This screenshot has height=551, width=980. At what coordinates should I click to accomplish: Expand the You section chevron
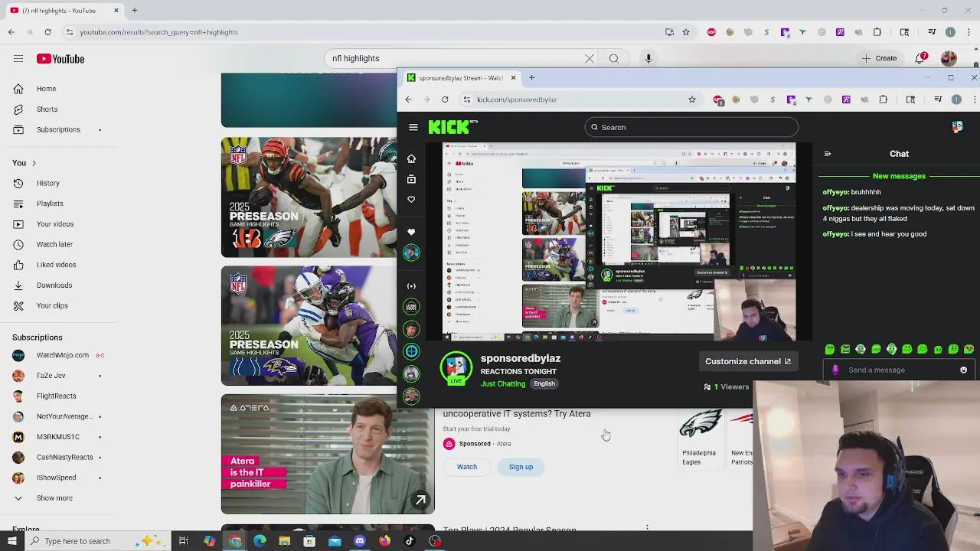(x=34, y=163)
